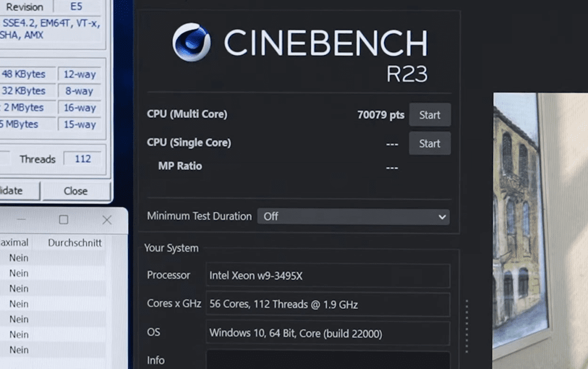The height and width of the screenshot is (369, 588).
Task: Click the CPU (Multi Core) label
Action: [187, 114]
